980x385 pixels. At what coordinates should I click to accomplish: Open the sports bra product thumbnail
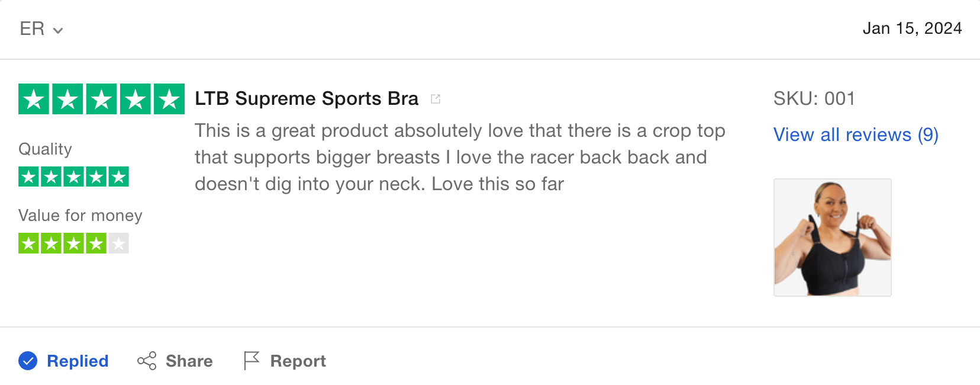[832, 237]
